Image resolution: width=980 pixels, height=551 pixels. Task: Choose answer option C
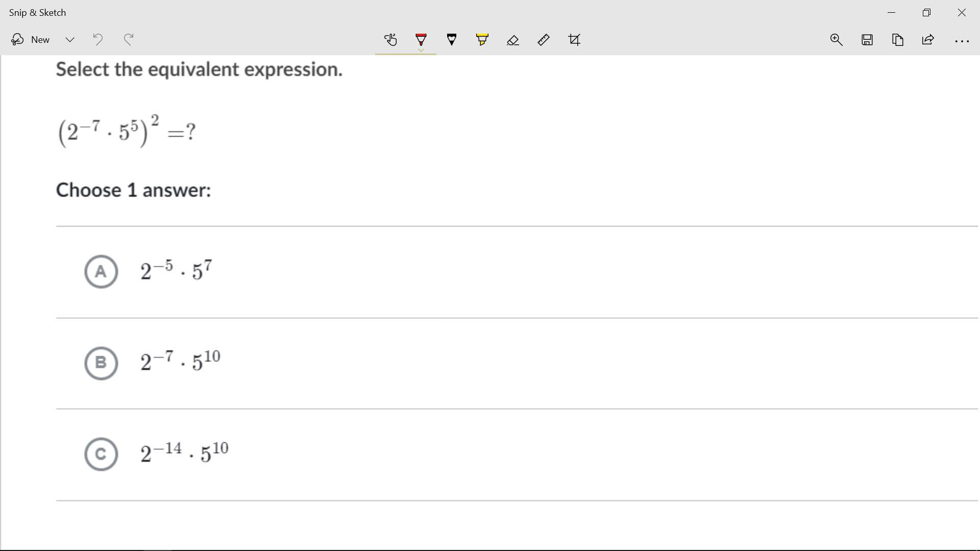[x=101, y=454]
